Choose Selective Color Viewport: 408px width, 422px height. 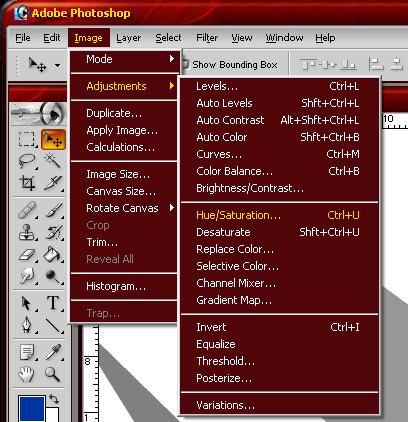coord(279,266)
